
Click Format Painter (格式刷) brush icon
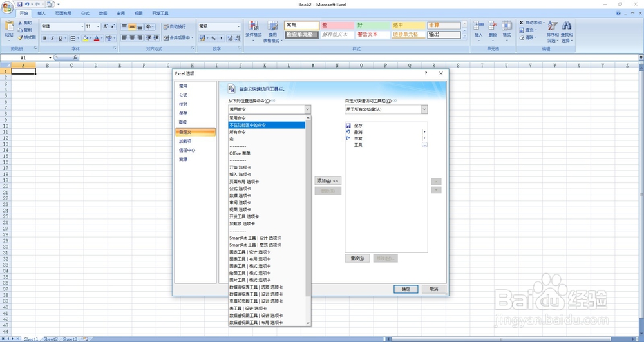[20, 37]
